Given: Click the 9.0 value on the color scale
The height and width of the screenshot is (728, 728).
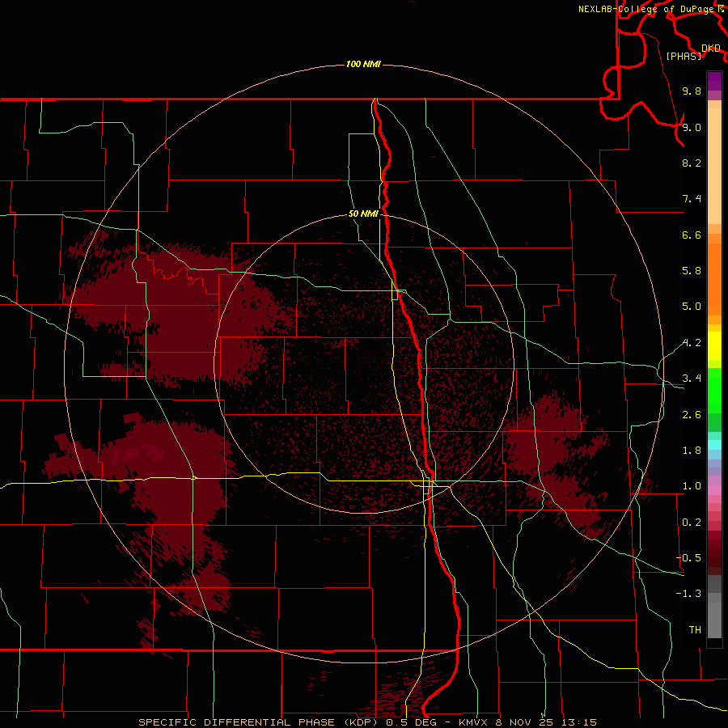Looking at the screenshot, I should click(x=692, y=127).
